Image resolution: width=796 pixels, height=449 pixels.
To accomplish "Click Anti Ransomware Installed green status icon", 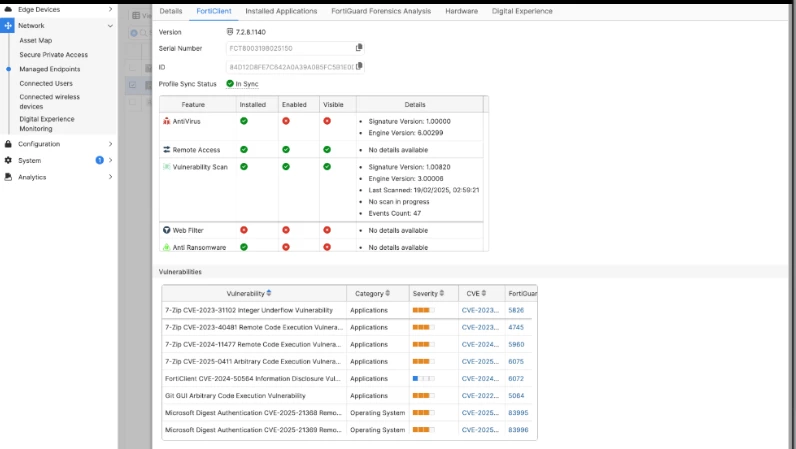I will tap(244, 247).
